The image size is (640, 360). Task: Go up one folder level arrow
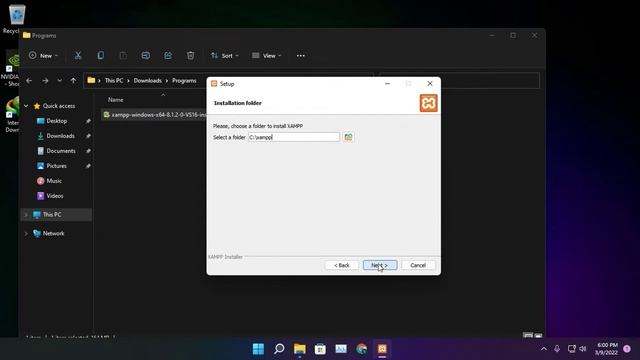click(x=73, y=81)
